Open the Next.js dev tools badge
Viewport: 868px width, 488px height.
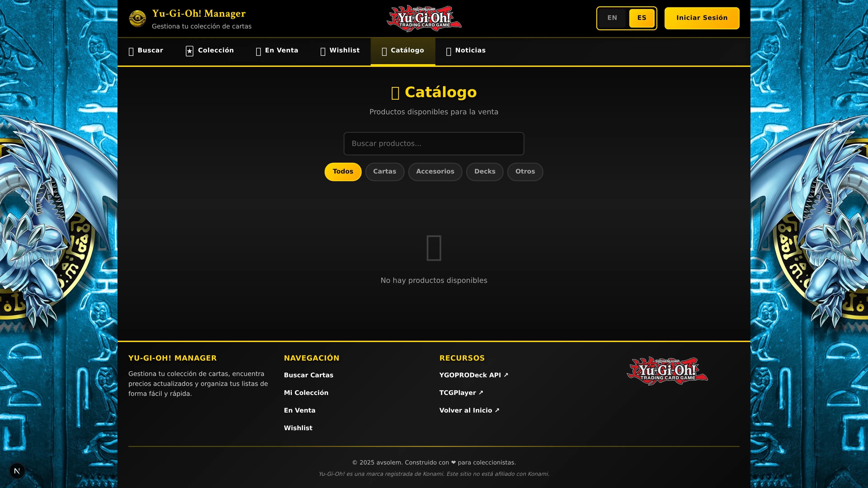[x=17, y=471]
